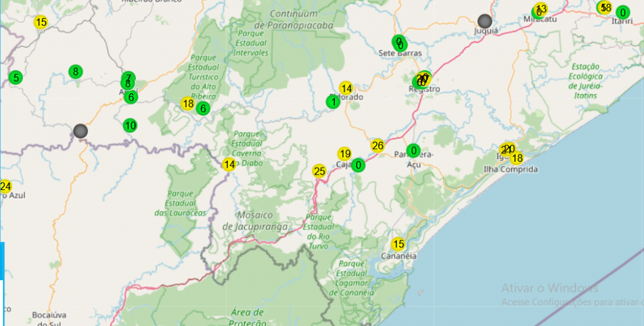Open the yellow 13 marker at Miracatu
This screenshot has width=644, height=326.
pos(542,9)
